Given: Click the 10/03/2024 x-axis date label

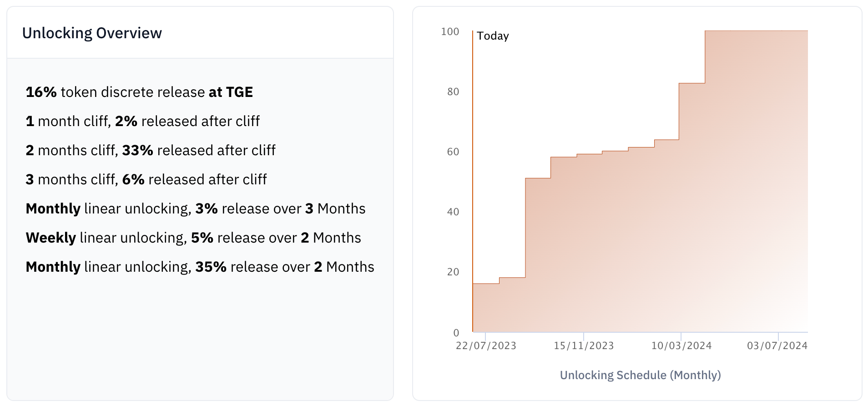Looking at the screenshot, I should tap(681, 346).
